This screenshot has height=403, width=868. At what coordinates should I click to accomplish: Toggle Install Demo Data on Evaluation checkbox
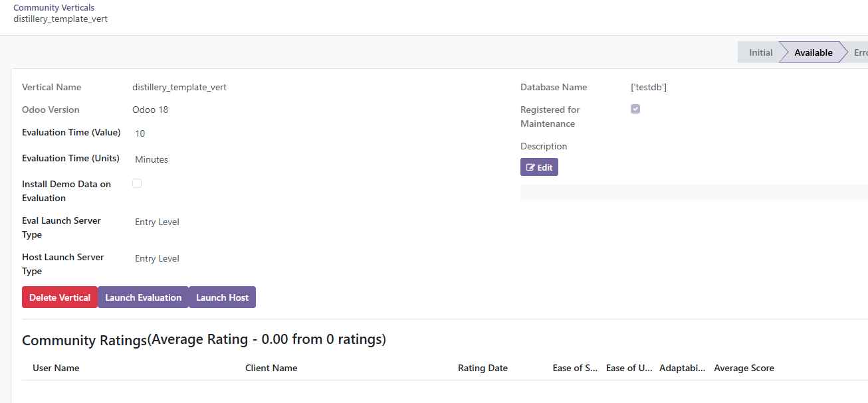pos(137,183)
